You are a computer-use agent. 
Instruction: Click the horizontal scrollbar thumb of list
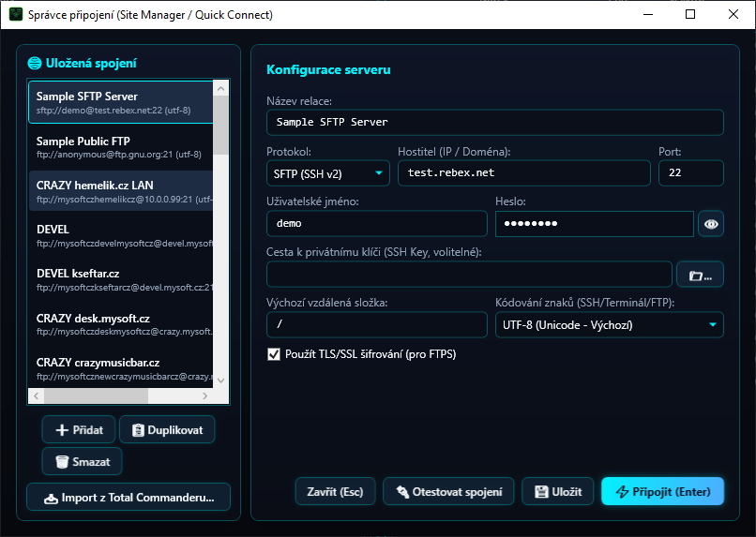tap(96, 395)
